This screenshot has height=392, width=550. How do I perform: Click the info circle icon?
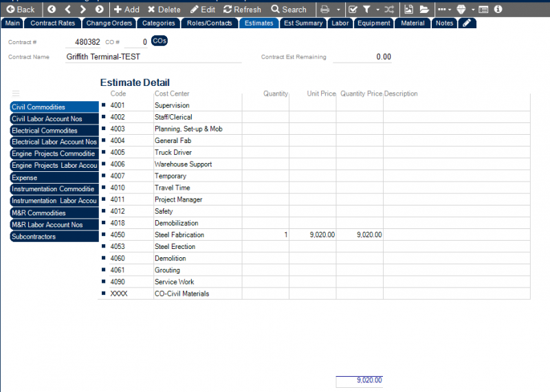pyautogui.click(x=498, y=10)
